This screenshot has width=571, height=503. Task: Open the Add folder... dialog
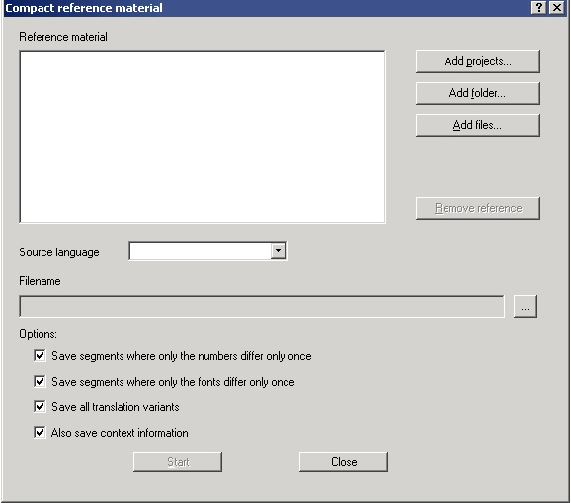point(477,93)
